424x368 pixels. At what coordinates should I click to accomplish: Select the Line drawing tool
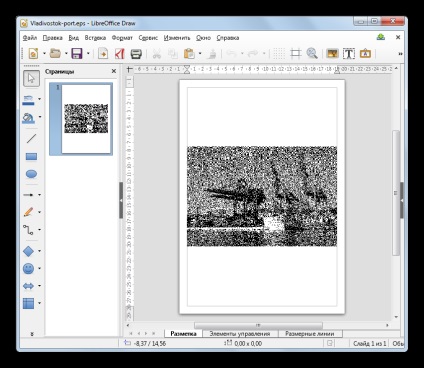[x=31, y=138]
